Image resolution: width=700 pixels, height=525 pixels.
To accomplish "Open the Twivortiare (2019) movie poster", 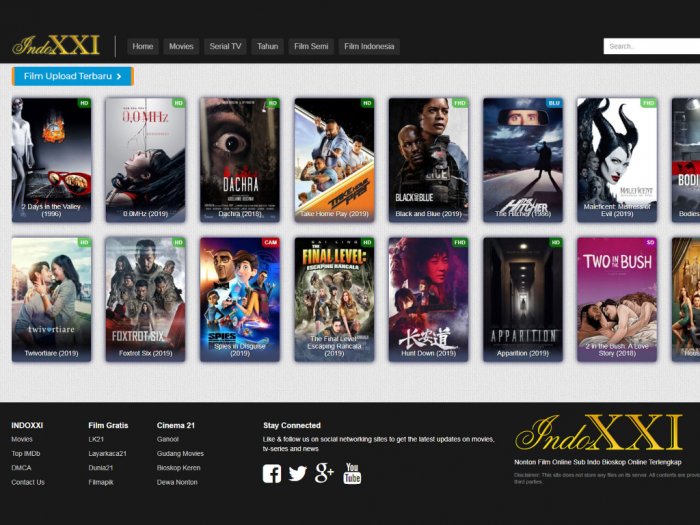I will 51,299.
